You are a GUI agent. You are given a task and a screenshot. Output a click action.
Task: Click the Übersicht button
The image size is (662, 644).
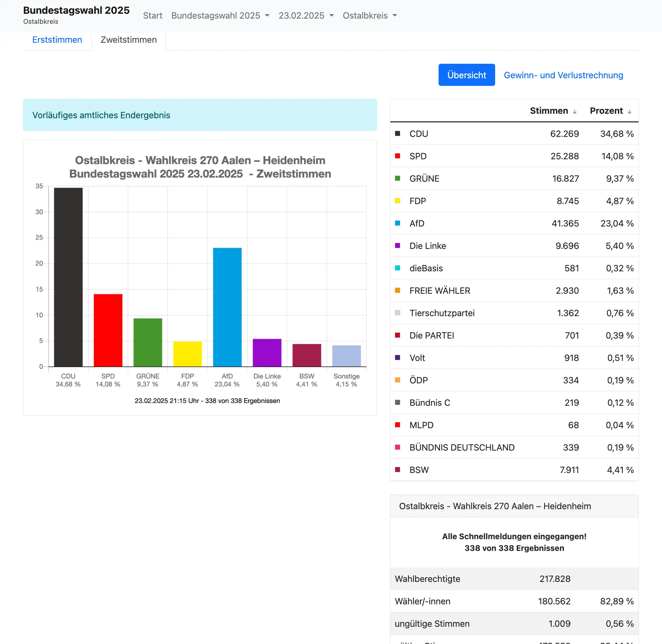pos(467,75)
